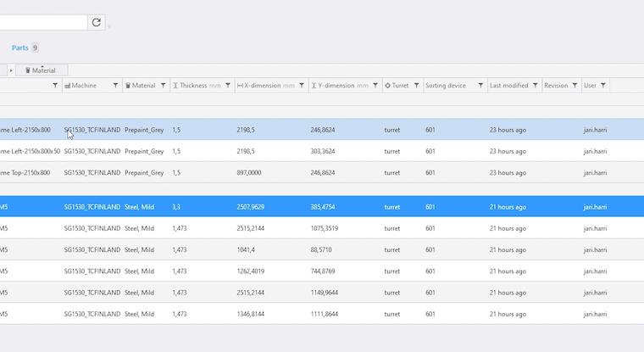Open the Y-dimension filter funnel

(375, 86)
